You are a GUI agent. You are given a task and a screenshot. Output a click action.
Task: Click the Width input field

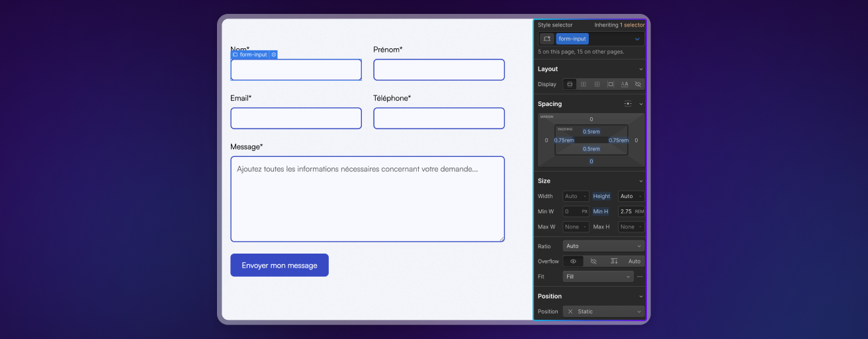(576, 196)
